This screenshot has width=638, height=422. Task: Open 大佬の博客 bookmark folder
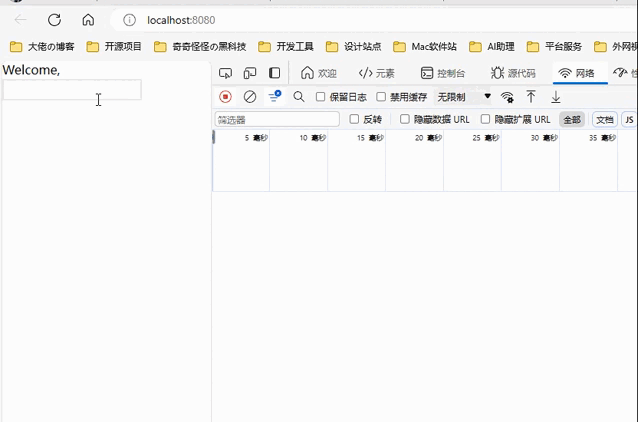(x=42, y=47)
